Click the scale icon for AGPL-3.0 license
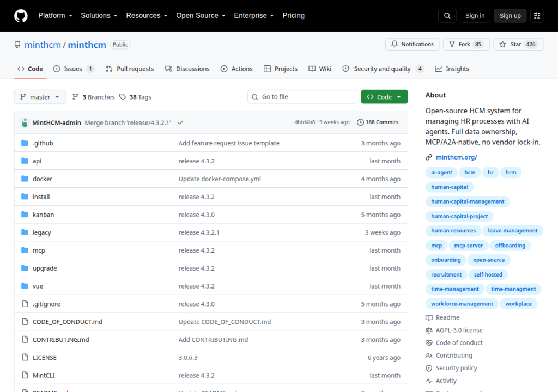 click(x=429, y=330)
